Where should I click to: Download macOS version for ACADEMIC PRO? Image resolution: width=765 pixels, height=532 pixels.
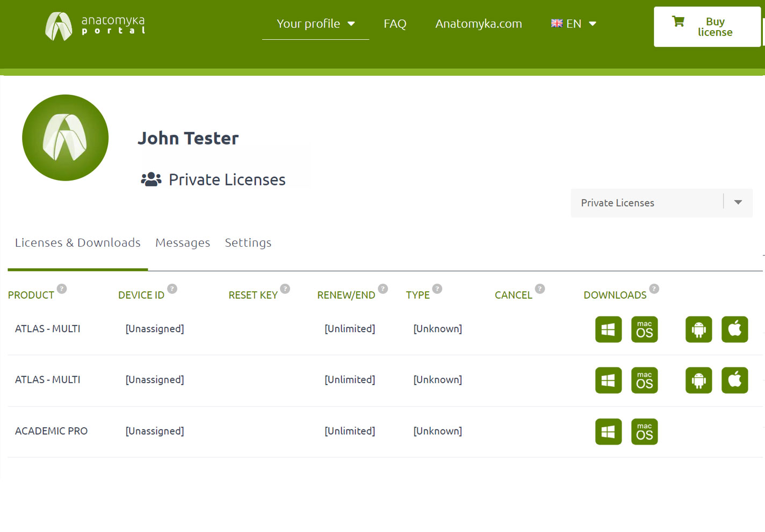click(645, 432)
